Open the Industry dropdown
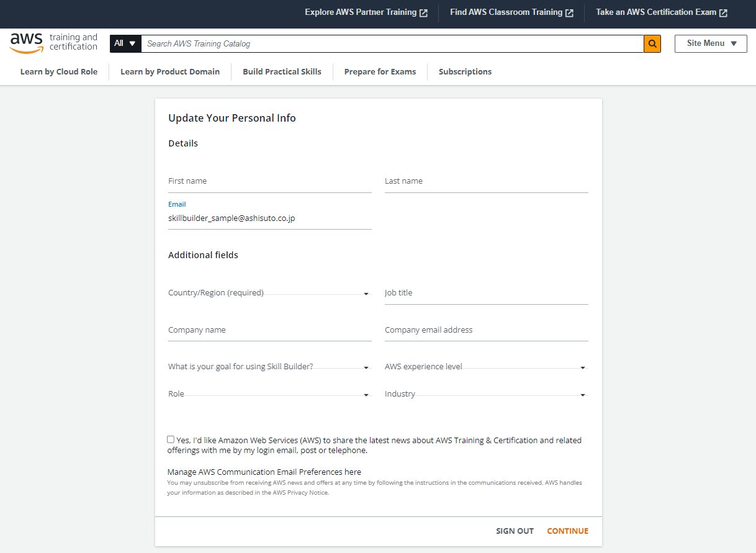756x553 pixels. [485, 394]
